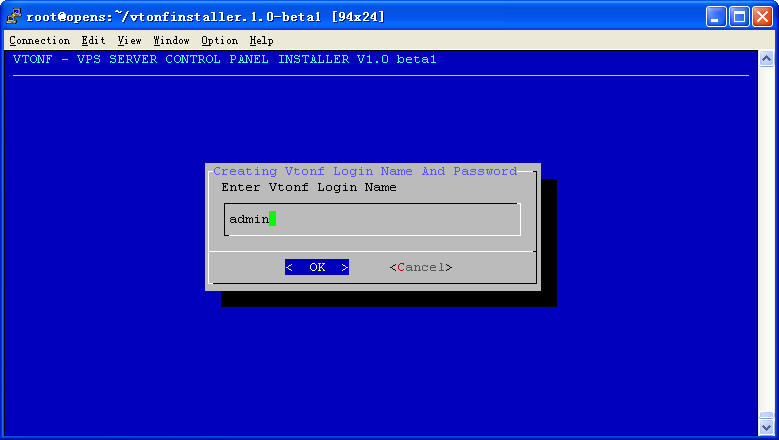The width and height of the screenshot is (779, 440).
Task: Open the Connection menu
Action: [x=39, y=40]
